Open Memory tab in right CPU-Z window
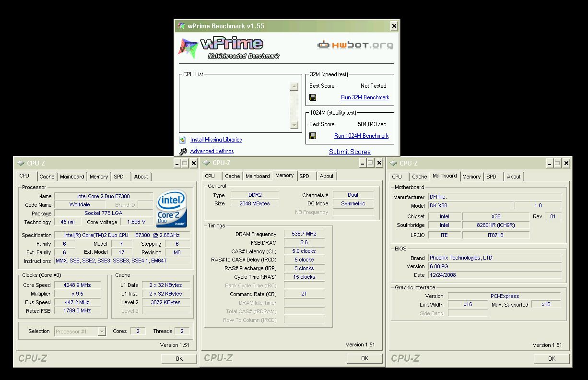 (x=471, y=177)
